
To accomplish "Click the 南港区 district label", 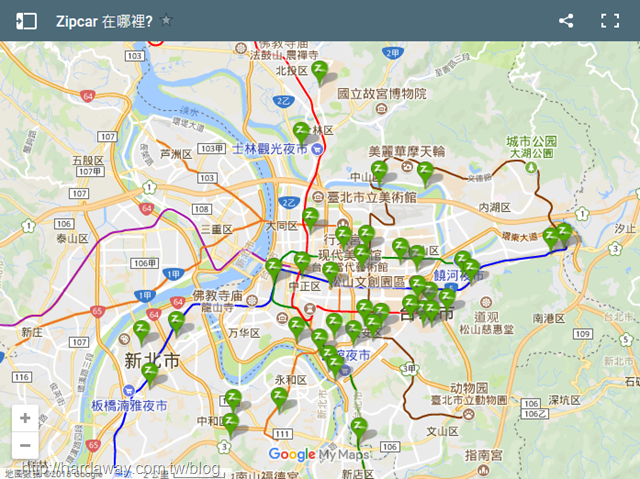I will tap(549, 318).
